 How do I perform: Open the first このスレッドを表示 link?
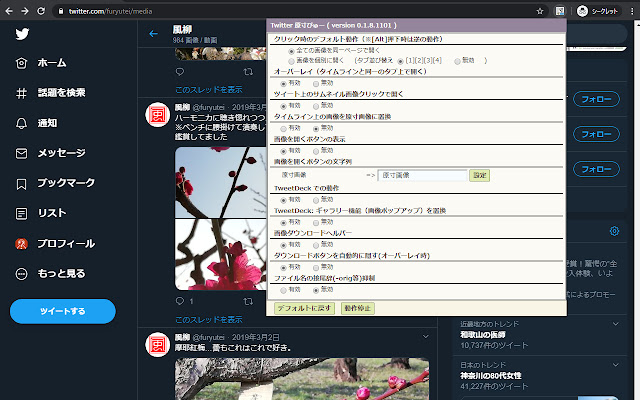pos(209,89)
